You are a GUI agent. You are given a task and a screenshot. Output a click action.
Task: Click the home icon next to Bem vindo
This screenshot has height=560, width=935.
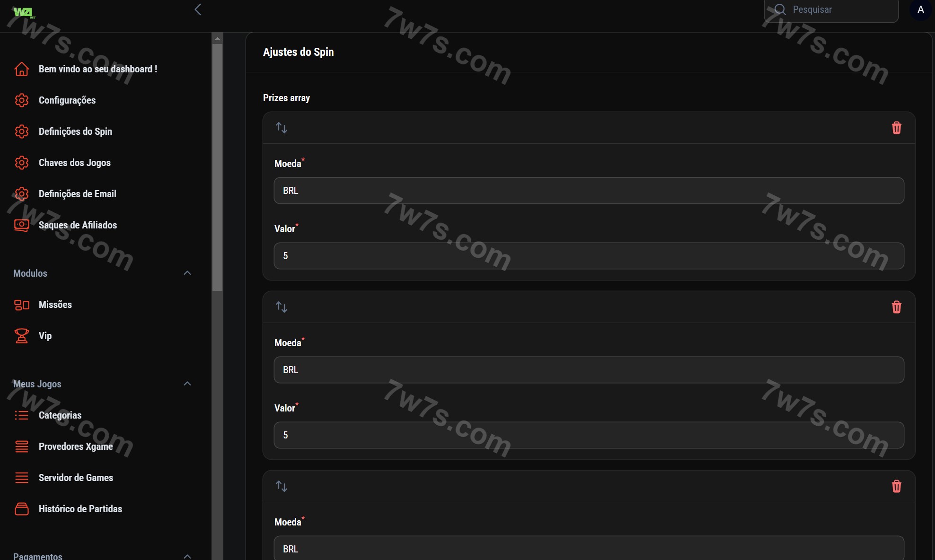coord(22,69)
